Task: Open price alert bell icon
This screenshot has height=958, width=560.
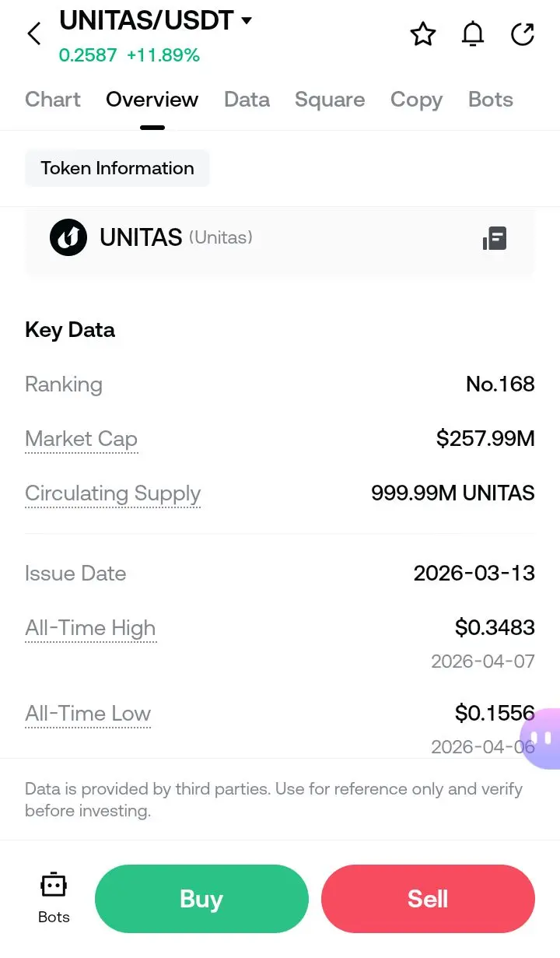Action: [x=473, y=33]
